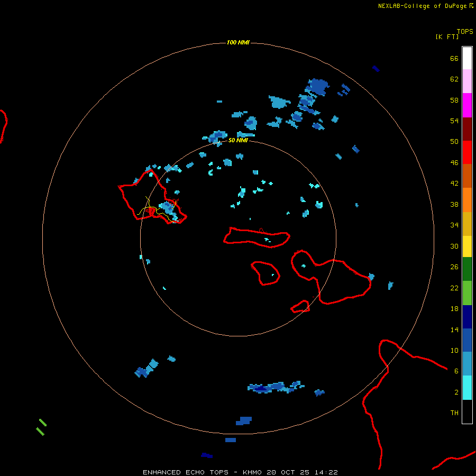Click the 42 value on the legend scale
Viewport: 476px width, 476px height.
pyautogui.click(x=454, y=183)
